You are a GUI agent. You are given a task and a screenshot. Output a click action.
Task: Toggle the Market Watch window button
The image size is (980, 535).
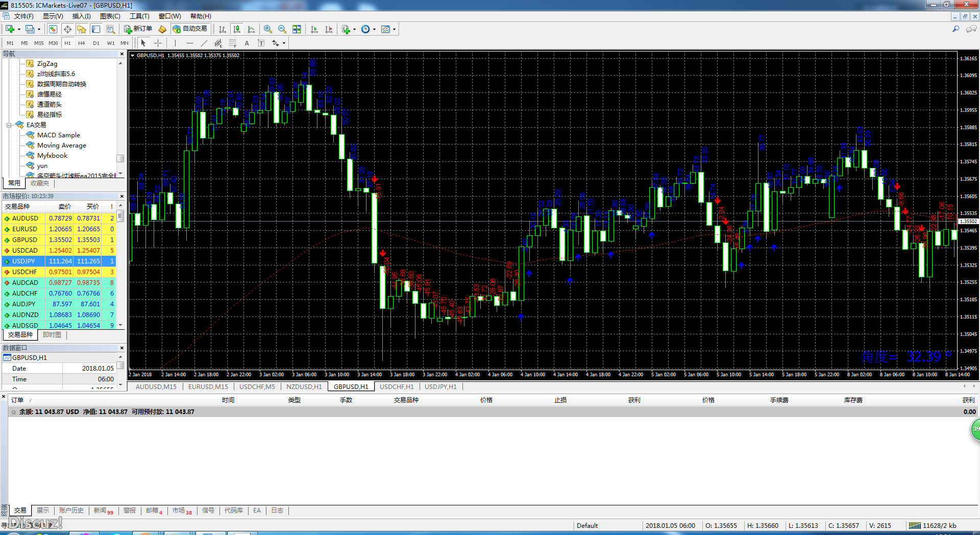coord(53,29)
